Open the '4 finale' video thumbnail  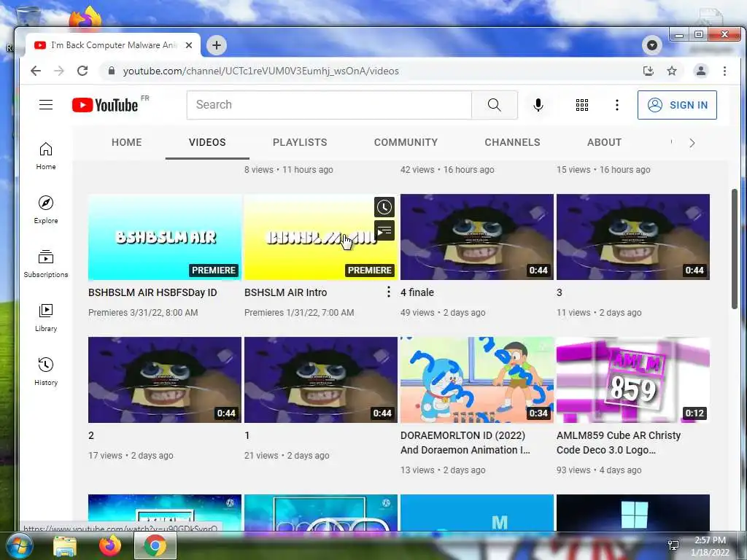click(x=477, y=237)
